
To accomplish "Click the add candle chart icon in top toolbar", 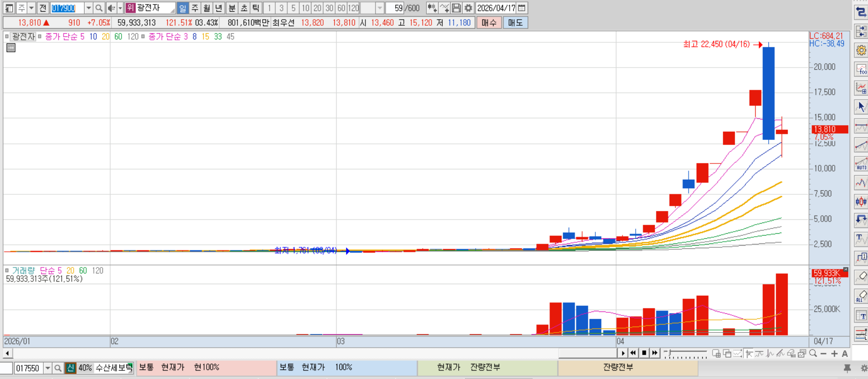I will click(x=432, y=8).
